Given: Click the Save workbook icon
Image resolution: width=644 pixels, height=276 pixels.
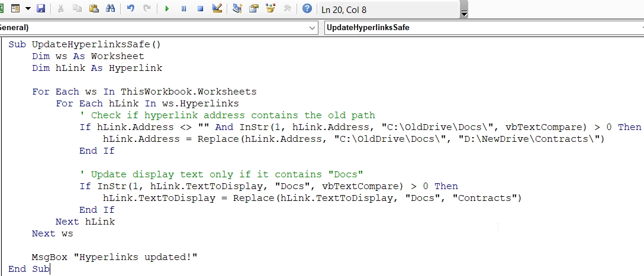Looking at the screenshot, I should [x=41, y=9].
